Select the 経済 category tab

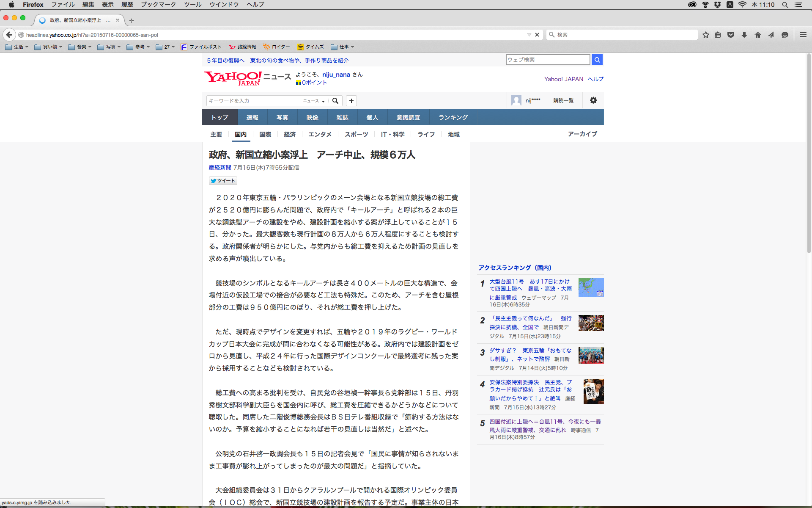(290, 134)
